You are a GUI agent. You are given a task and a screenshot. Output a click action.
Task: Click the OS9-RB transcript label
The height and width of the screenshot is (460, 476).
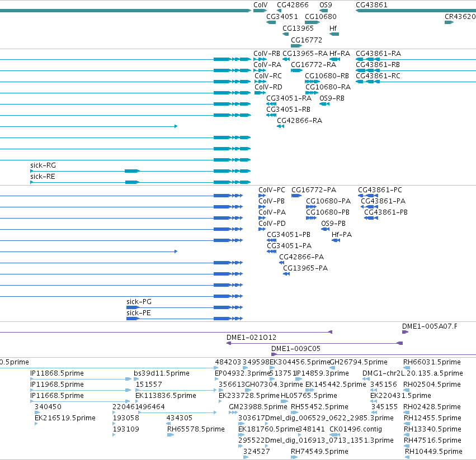332,98
